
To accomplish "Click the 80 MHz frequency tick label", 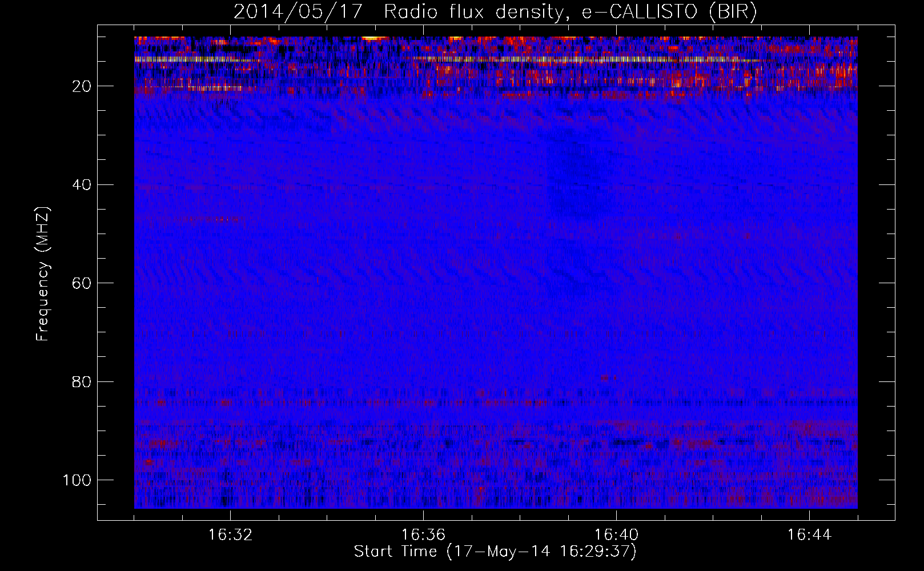I will pyautogui.click(x=82, y=381).
